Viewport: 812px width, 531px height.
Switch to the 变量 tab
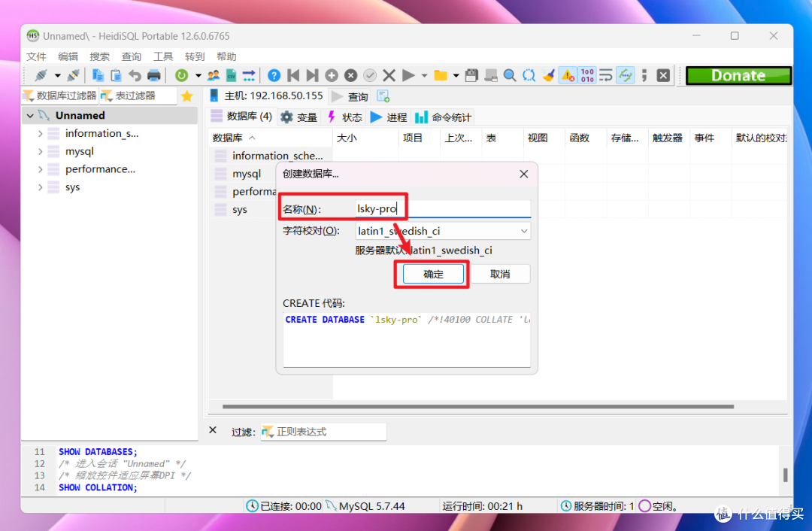299,117
